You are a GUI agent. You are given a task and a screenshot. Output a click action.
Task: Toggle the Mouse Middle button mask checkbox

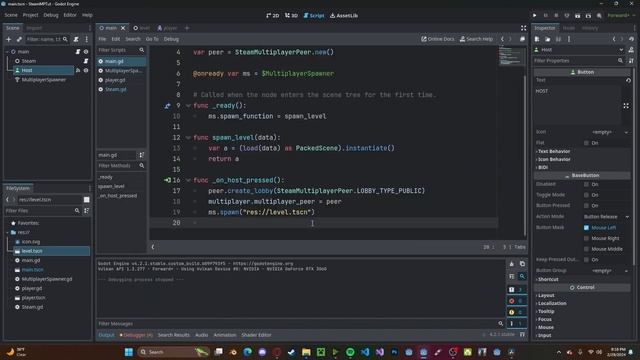(587, 249)
